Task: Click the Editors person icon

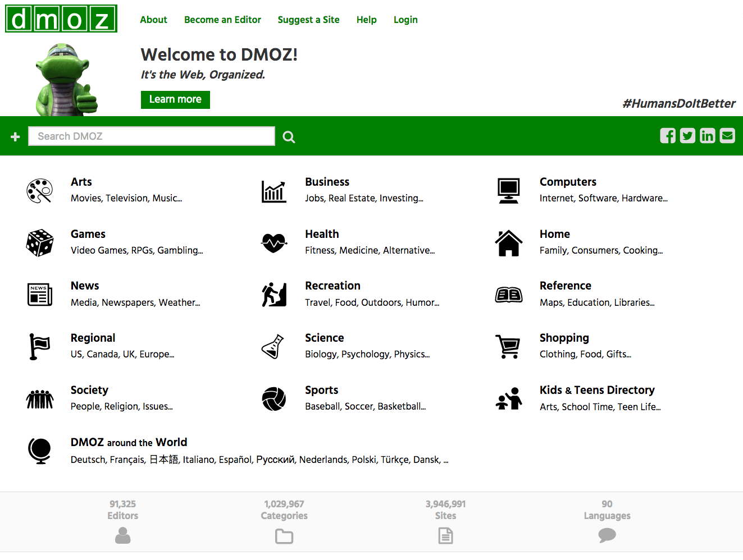Action: (123, 536)
